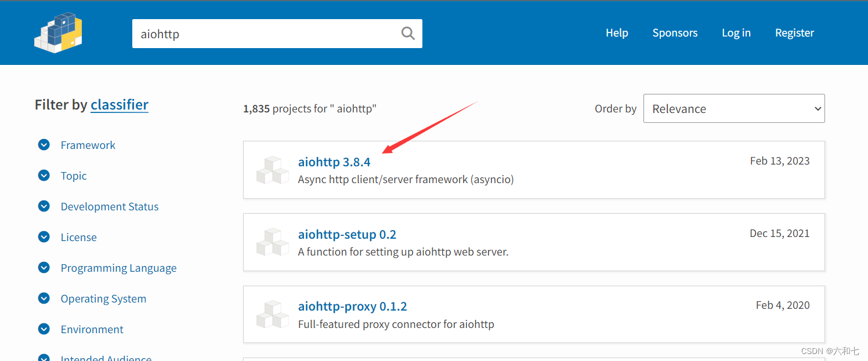Click the package icon beside aiohttp-setup 0.2
Image resolution: width=868 pixels, height=361 pixels.
(273, 242)
